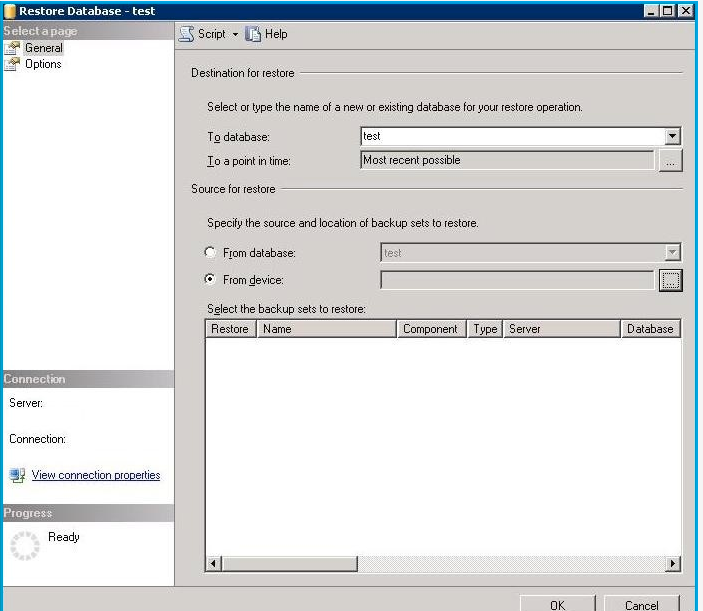Click the connection properties icon

(17, 476)
